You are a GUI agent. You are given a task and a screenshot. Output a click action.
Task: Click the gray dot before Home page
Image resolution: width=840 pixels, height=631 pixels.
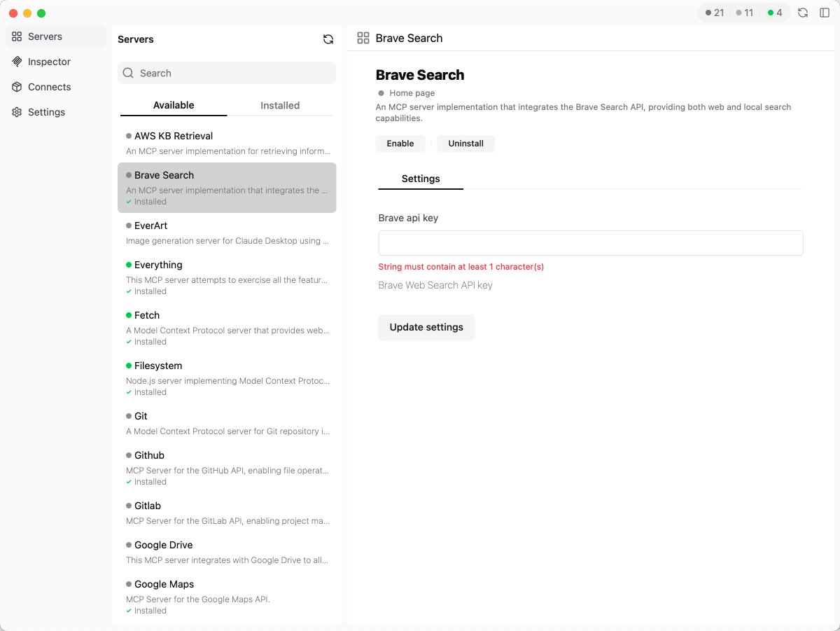(381, 93)
